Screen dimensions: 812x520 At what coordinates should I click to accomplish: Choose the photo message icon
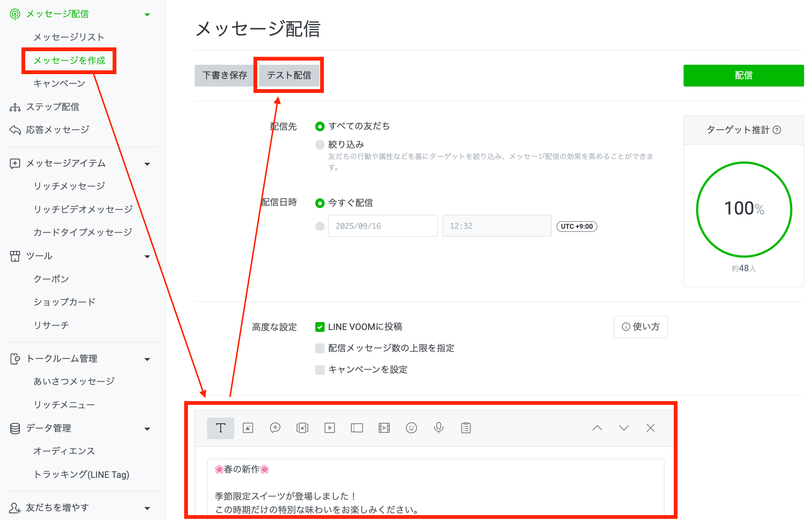[248, 428]
